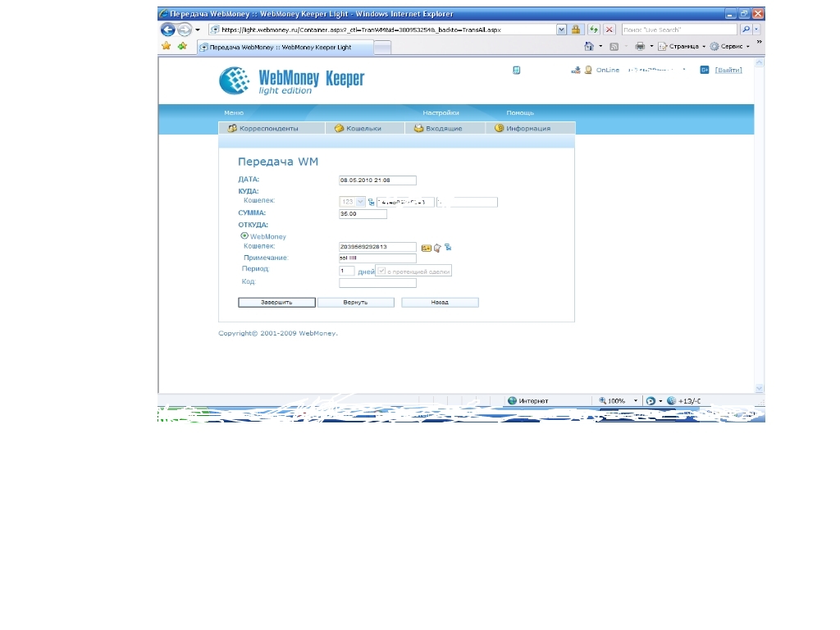
Task: Open the Сервис toolbar menu
Action: 729,47
